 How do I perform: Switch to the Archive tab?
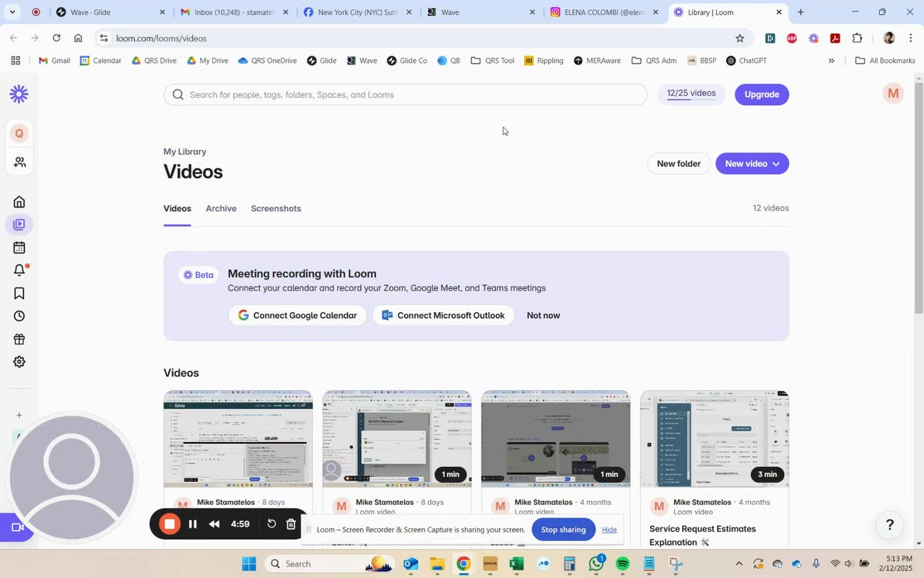[221, 209]
